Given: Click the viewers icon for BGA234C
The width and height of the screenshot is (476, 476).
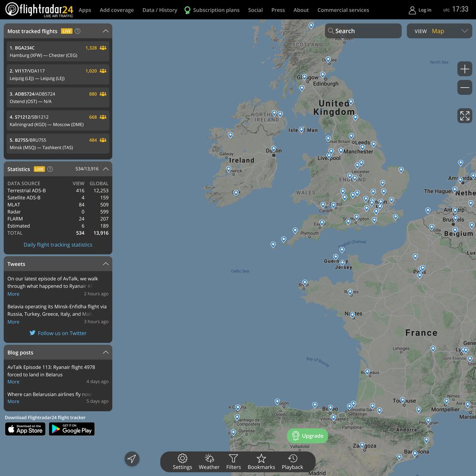Looking at the screenshot, I should point(103,48).
